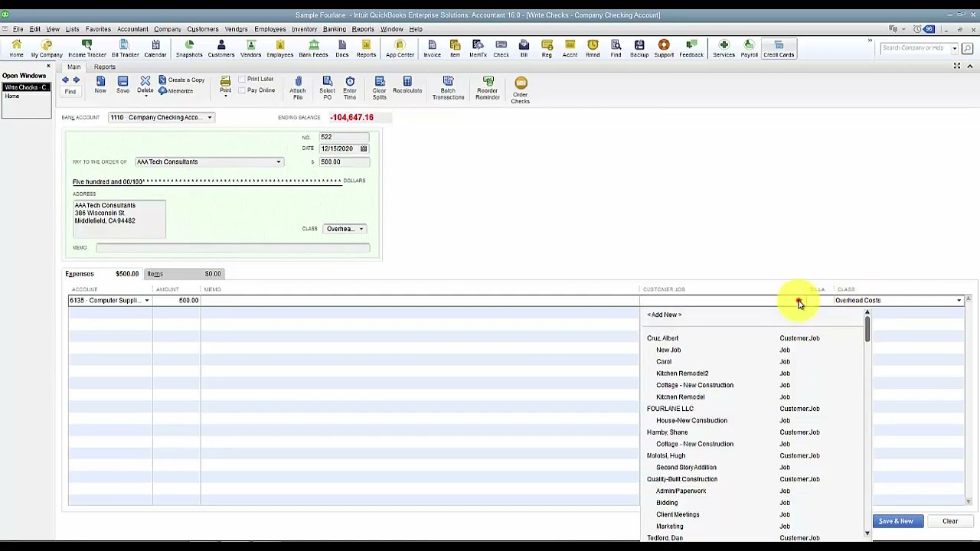This screenshot has width=980, height=551.
Task: Click Create a Copy
Action: click(181, 80)
